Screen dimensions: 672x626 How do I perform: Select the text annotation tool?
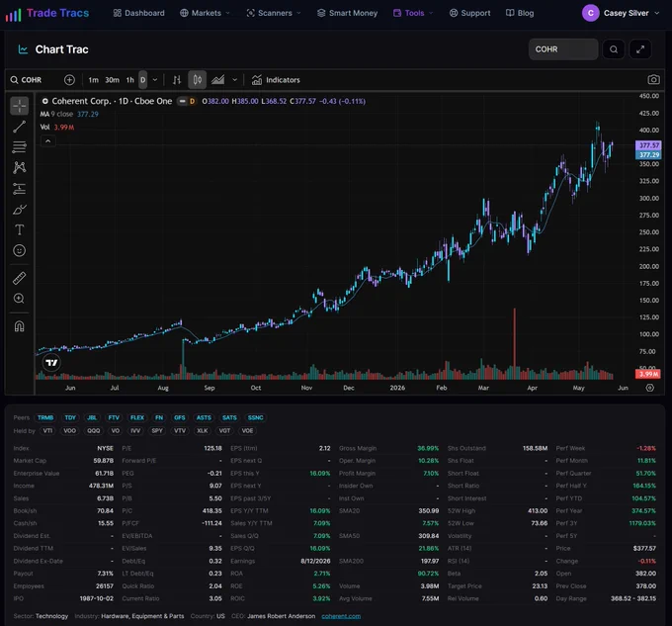(x=20, y=229)
